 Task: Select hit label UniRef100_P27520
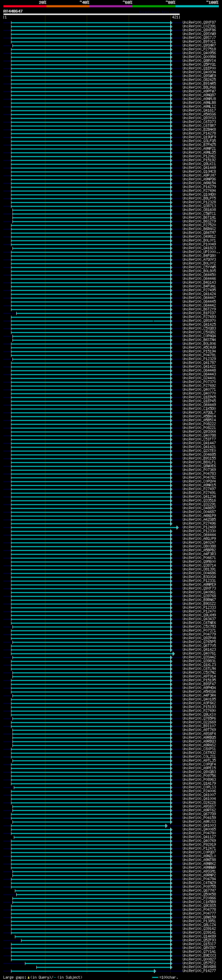199,225
